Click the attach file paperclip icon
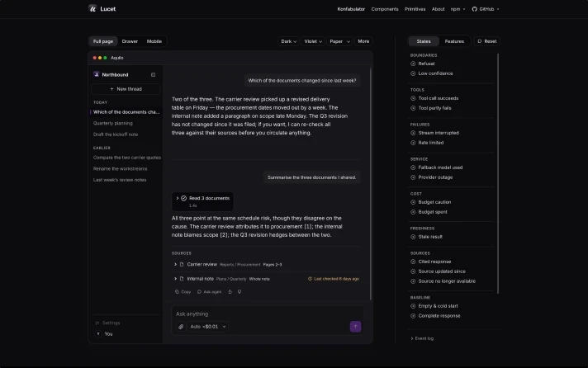588x368 pixels. click(181, 327)
